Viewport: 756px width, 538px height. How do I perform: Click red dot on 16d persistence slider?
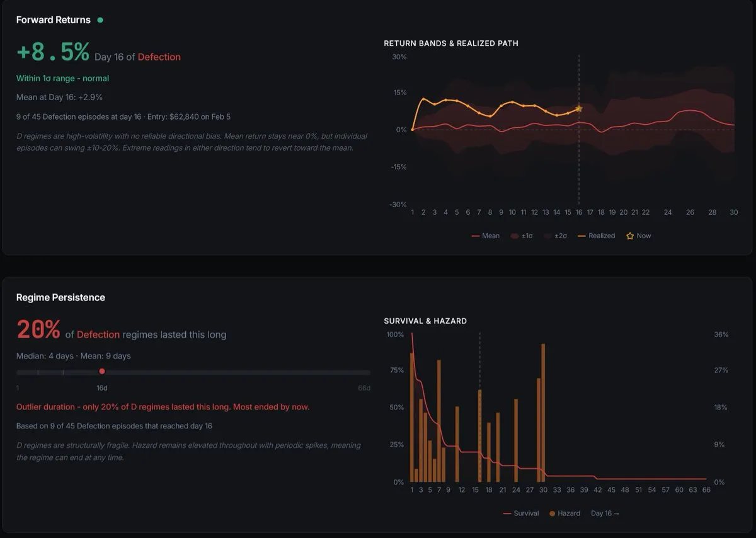click(102, 372)
